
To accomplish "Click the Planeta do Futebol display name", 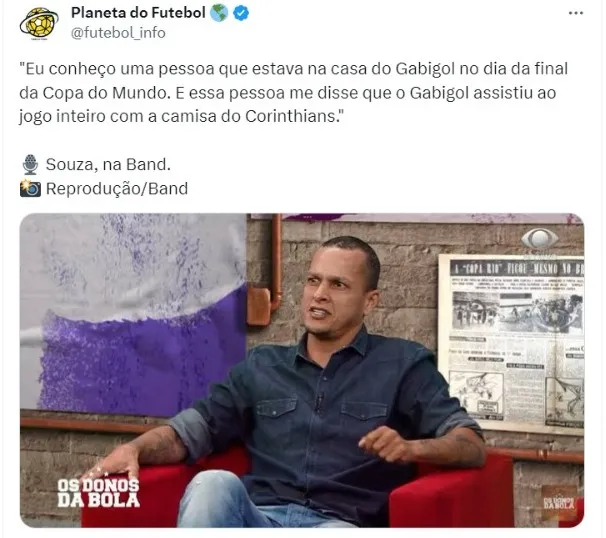I will [138, 13].
